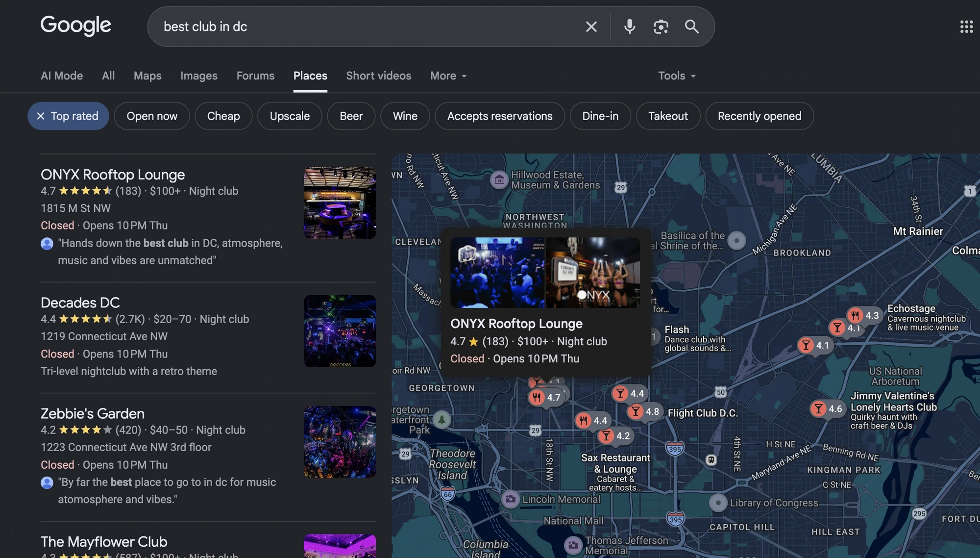This screenshot has width=980, height=558.
Task: Expand the More search categories dropdown
Action: (448, 76)
